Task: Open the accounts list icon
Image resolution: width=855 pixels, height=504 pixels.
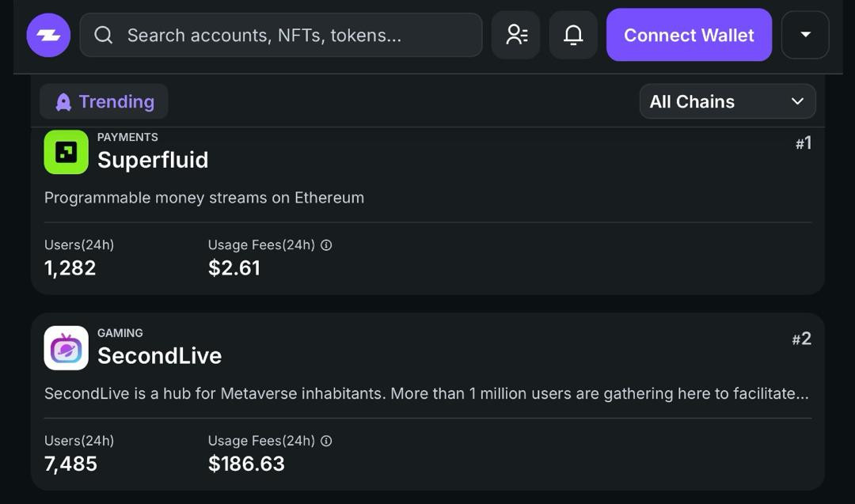Action: point(516,35)
